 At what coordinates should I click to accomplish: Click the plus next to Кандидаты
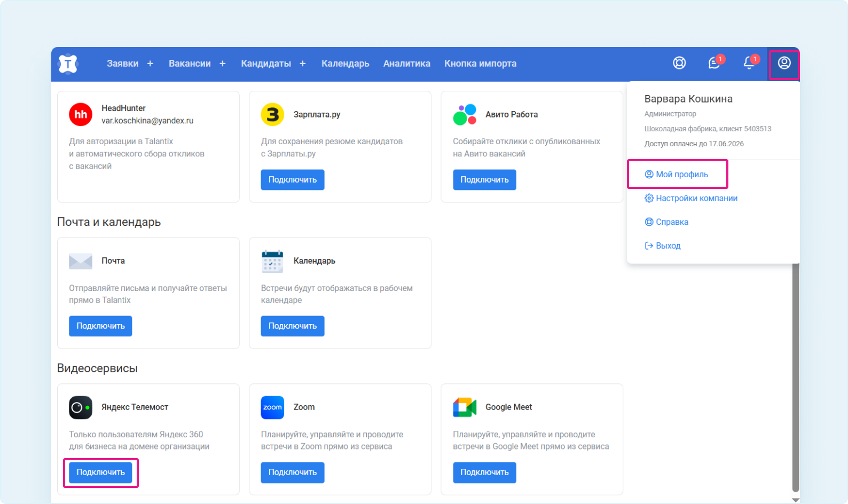tap(303, 64)
